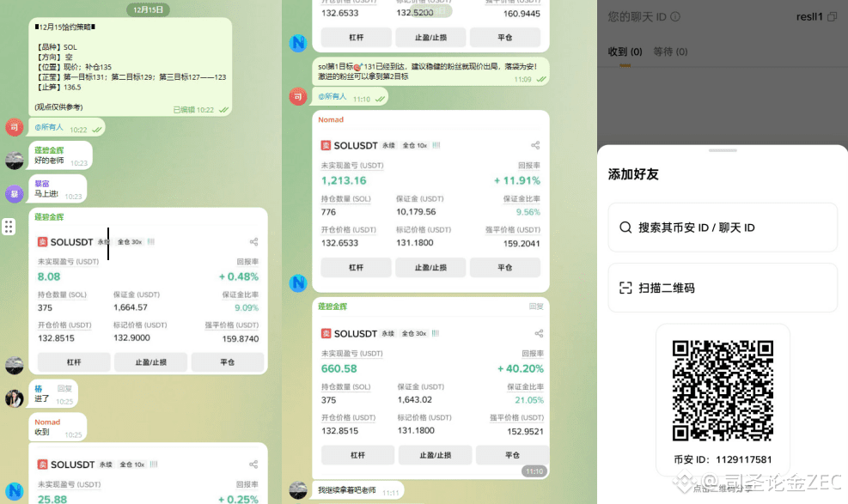Click @所有人 mention sent at 10:22
The height and width of the screenshot is (504, 848).
click(x=49, y=127)
